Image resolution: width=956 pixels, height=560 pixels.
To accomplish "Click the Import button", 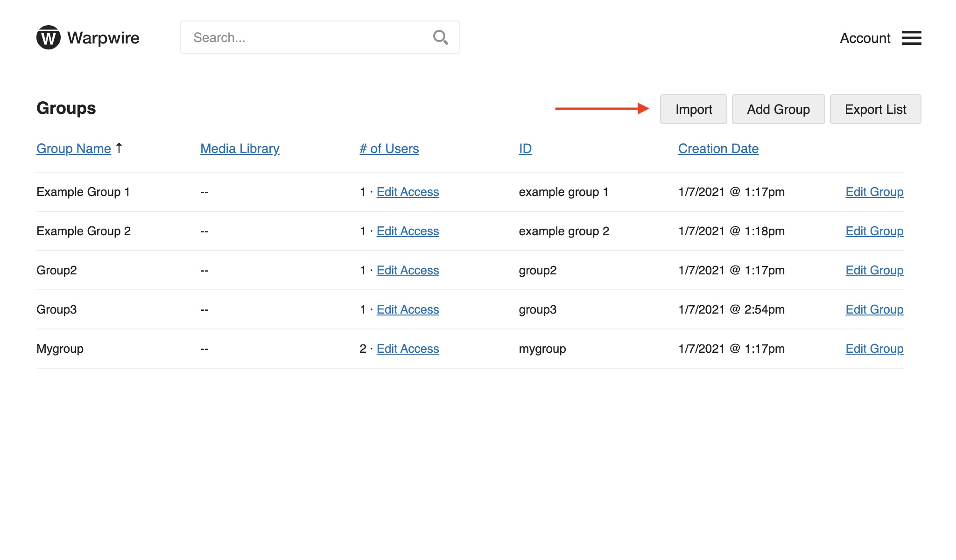I will pos(693,109).
